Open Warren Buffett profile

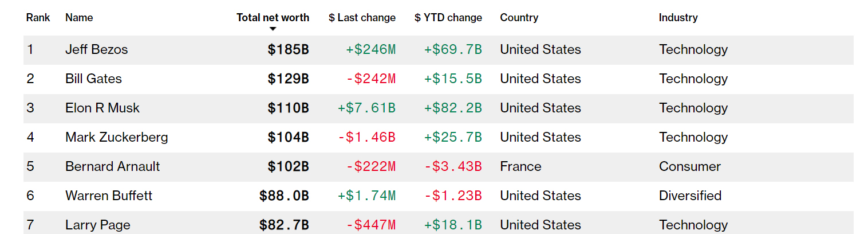click(x=109, y=196)
